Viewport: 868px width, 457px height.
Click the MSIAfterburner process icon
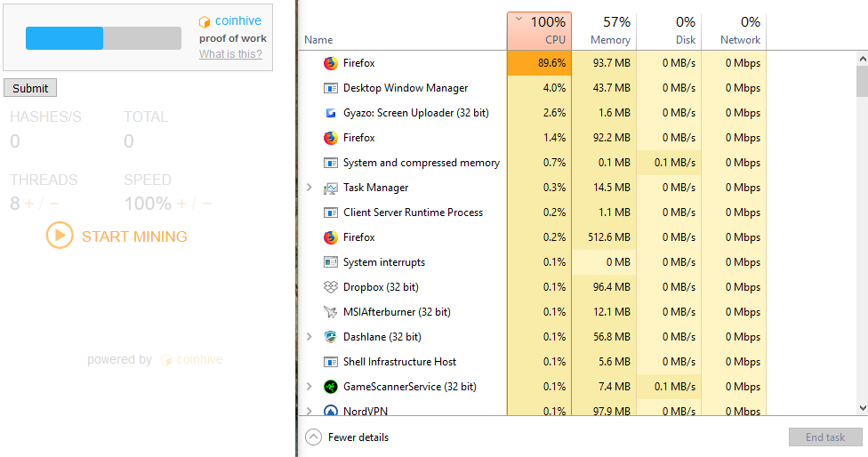coord(331,312)
